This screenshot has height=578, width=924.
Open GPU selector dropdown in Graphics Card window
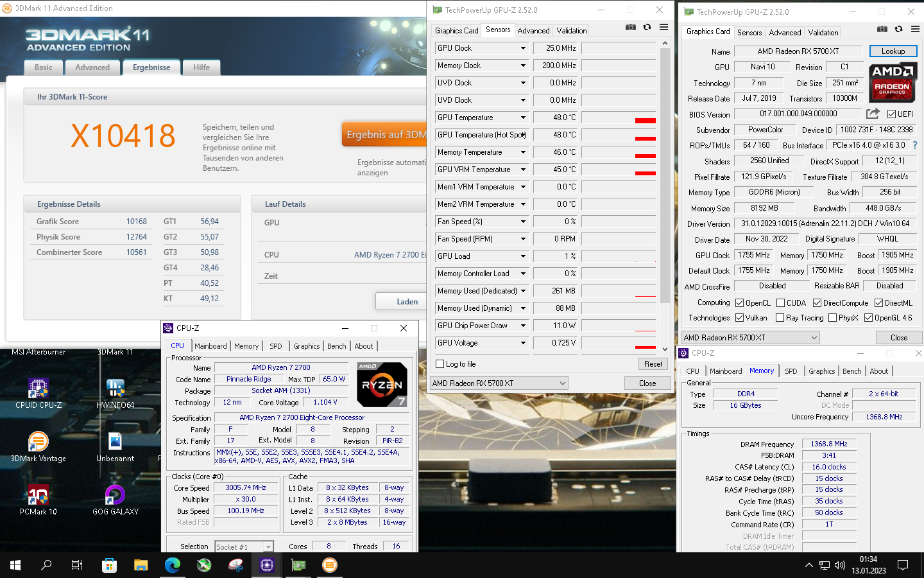tap(751, 338)
